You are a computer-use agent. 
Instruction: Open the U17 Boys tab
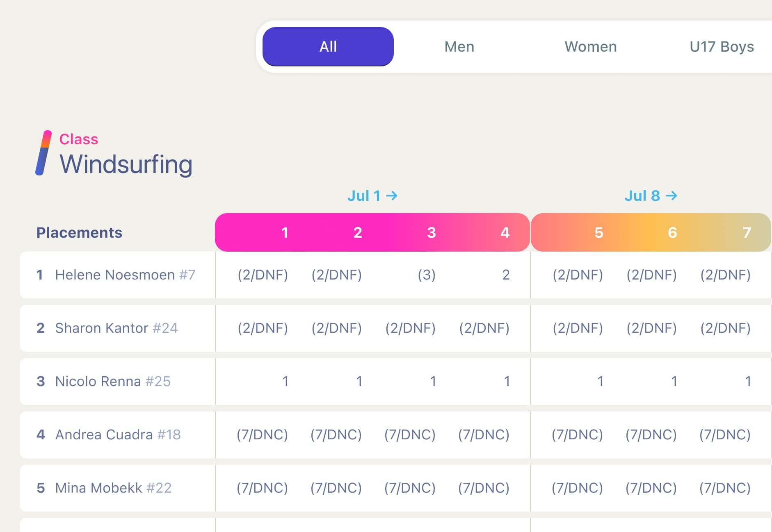721,47
